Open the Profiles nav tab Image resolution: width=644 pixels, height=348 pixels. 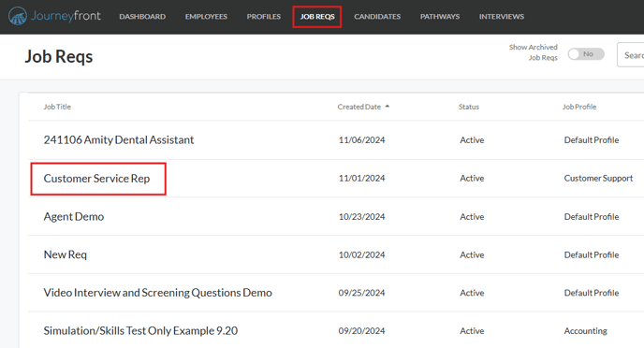click(x=264, y=17)
